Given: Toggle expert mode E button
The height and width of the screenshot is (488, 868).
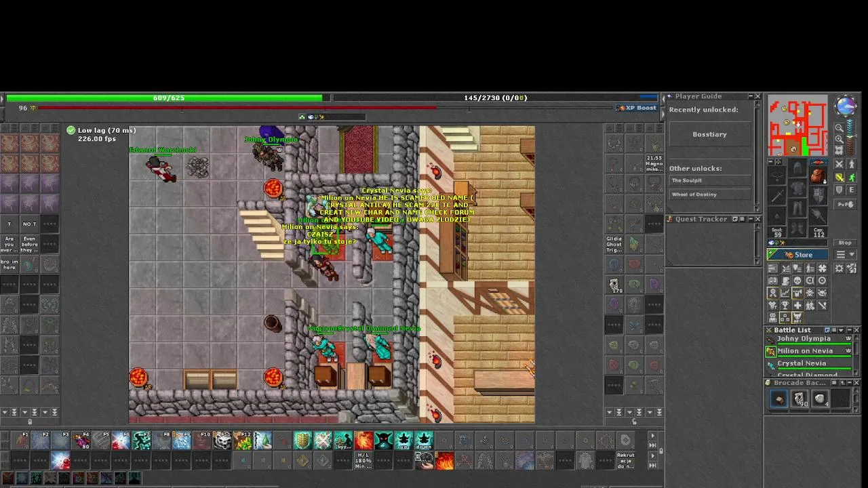Looking at the screenshot, I should tap(852, 190).
